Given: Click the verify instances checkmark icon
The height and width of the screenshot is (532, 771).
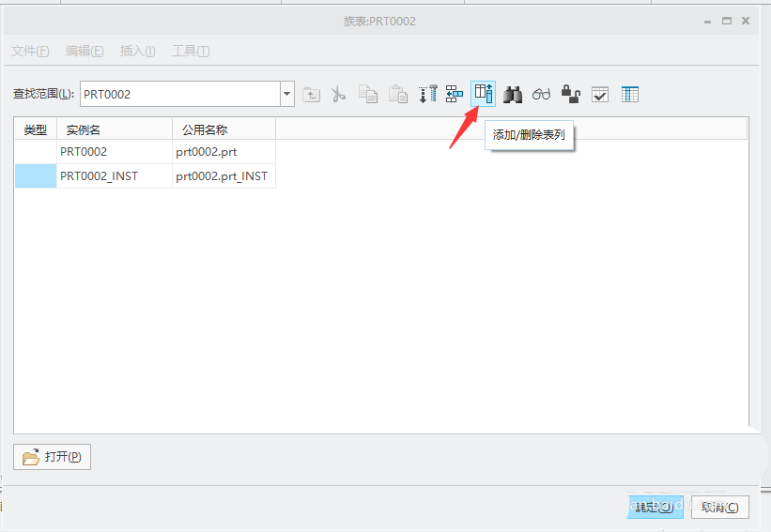Looking at the screenshot, I should click(600, 94).
